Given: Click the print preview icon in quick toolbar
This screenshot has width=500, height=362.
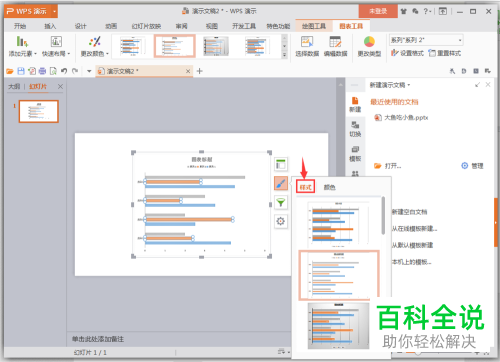Looking at the screenshot, I should pyautogui.click(x=53, y=71).
